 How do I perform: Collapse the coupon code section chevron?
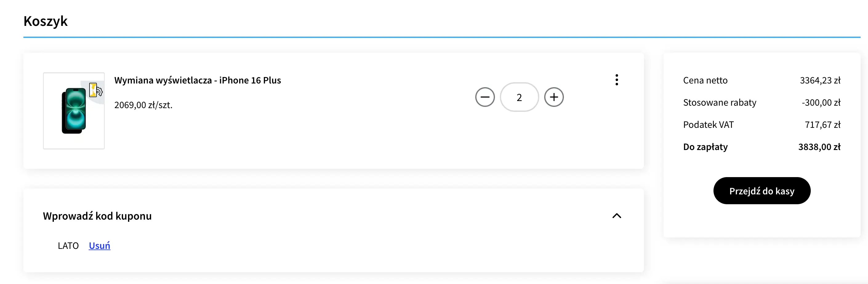click(617, 216)
